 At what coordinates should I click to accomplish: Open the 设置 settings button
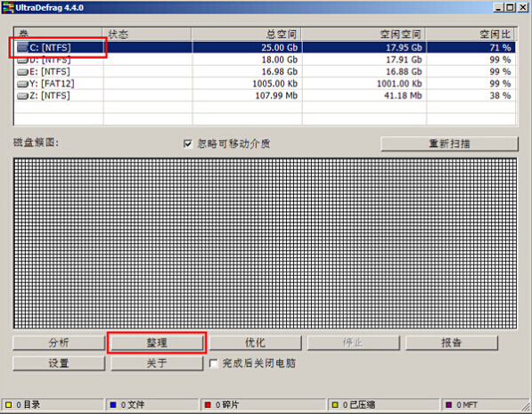point(59,363)
